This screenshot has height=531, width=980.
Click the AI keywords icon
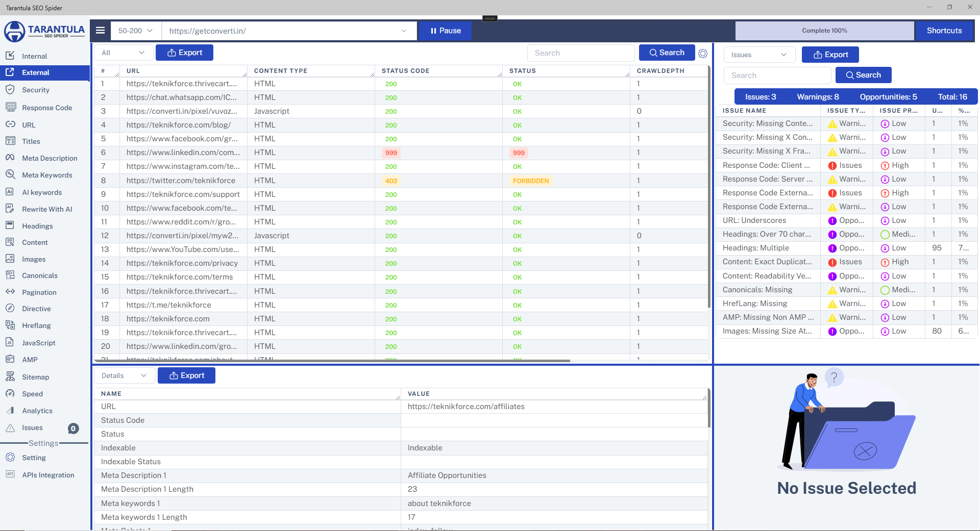coord(10,192)
